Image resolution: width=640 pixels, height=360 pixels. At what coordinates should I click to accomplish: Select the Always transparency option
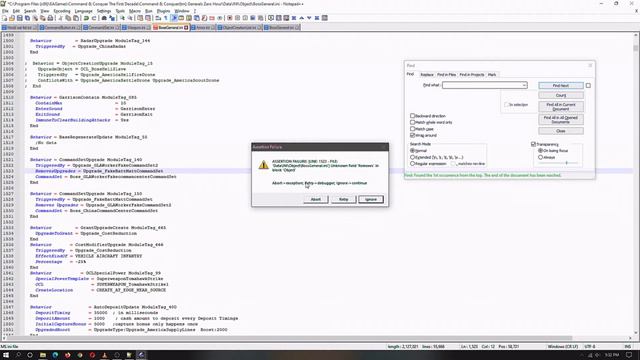pos(540,157)
